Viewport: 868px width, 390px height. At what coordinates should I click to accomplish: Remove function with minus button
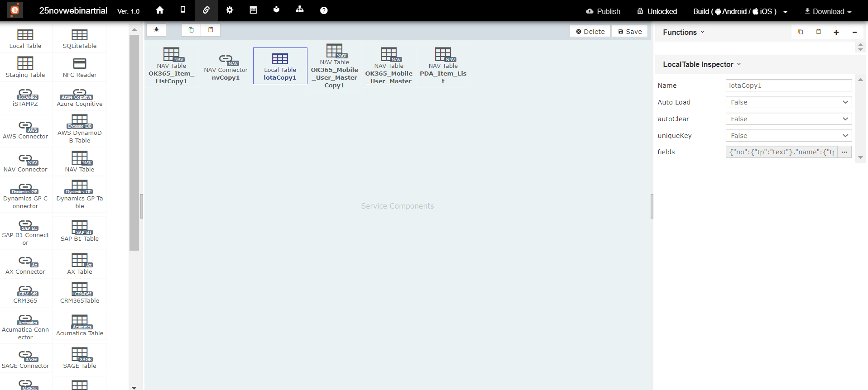point(854,32)
